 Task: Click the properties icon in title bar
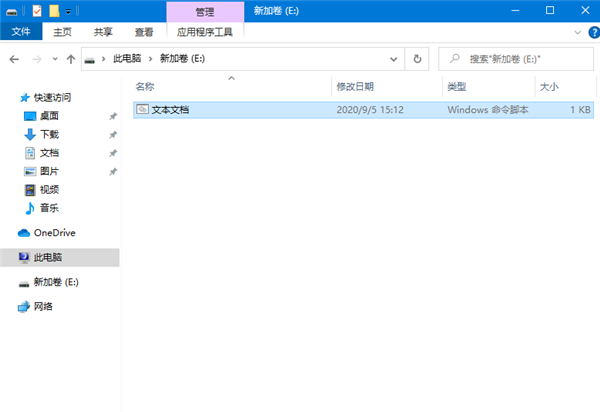pos(37,10)
